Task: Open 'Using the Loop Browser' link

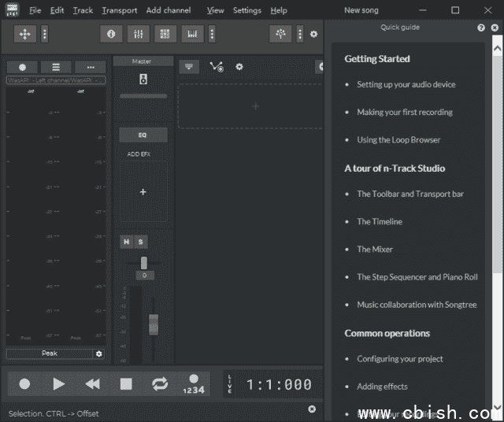Action: coord(398,140)
